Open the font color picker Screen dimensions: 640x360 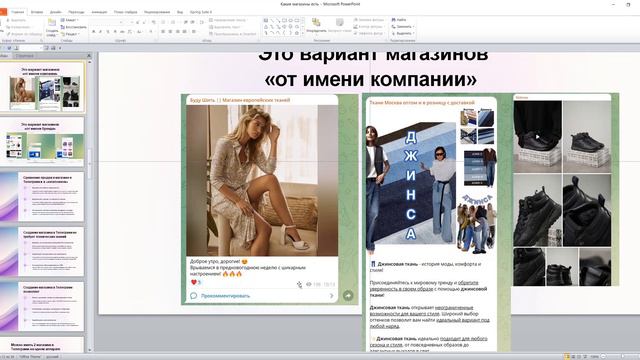(x=151, y=31)
